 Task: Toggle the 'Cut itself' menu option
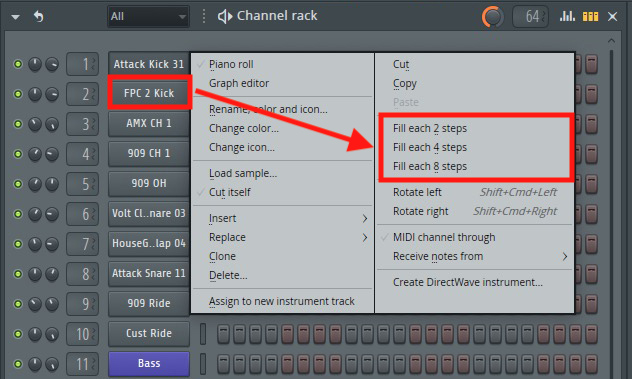click(229, 192)
